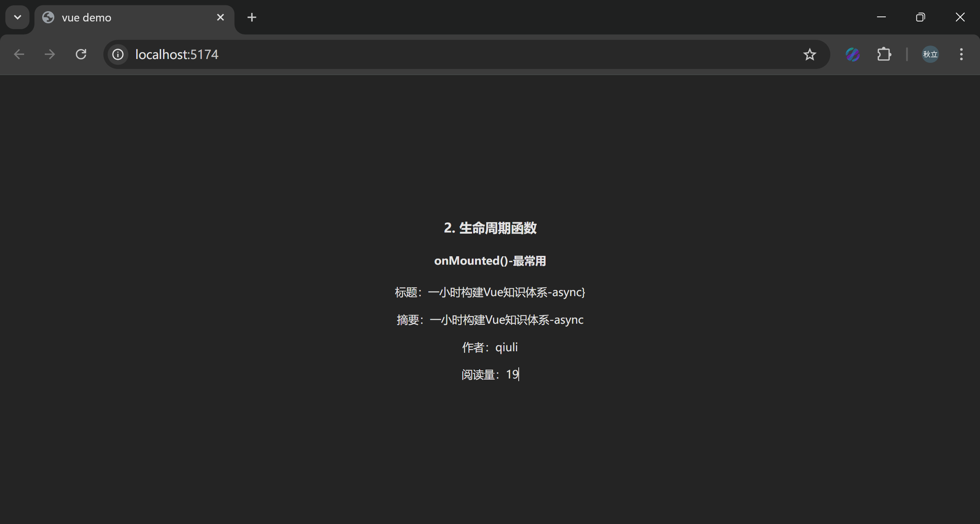Open Chrome three-dot menu
Viewport: 980px width, 524px height.
(x=961, y=54)
